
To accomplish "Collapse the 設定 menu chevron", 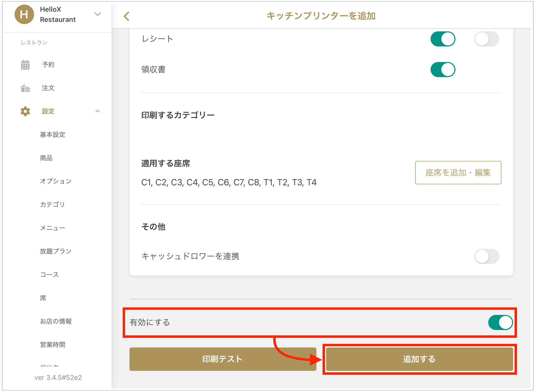I will click(98, 111).
